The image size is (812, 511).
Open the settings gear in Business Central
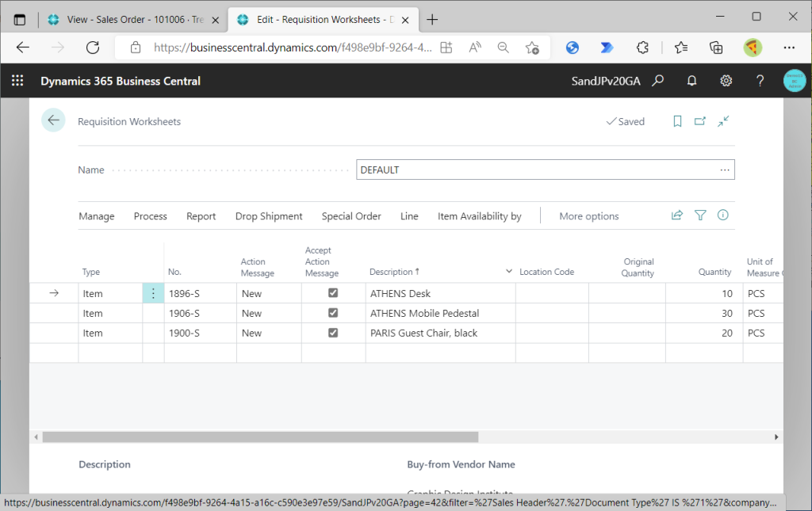(x=726, y=81)
